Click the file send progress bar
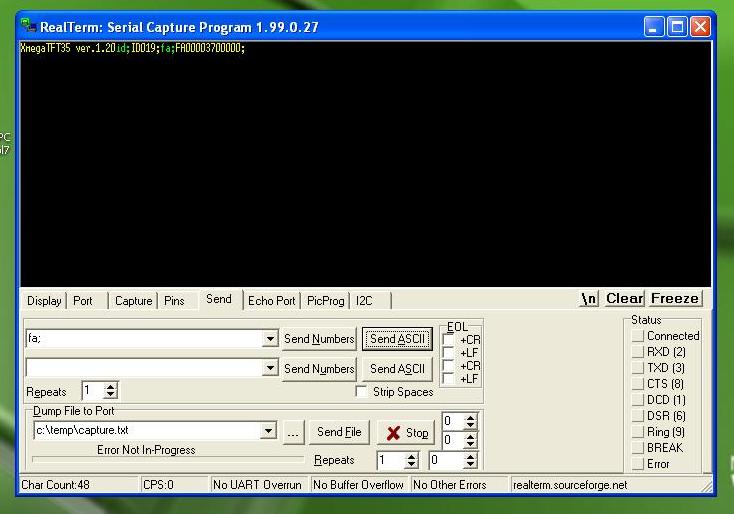Image resolution: width=734 pixels, height=514 pixels. click(x=168, y=460)
